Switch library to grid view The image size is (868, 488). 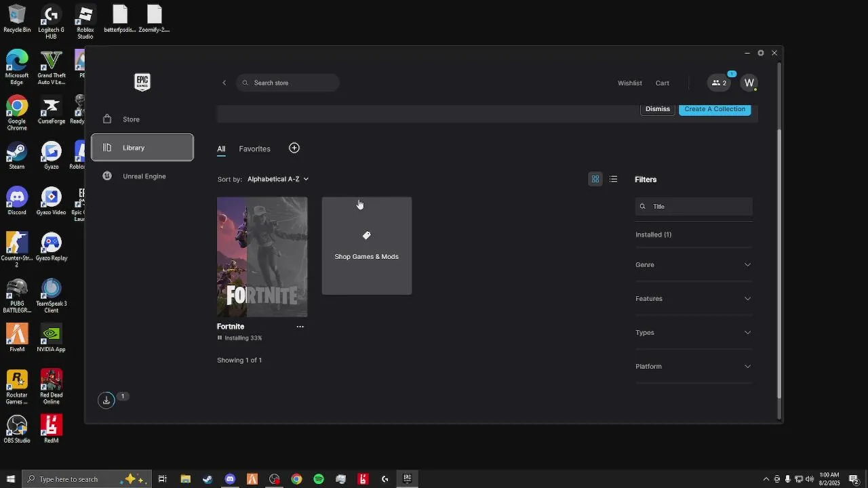pyautogui.click(x=595, y=179)
